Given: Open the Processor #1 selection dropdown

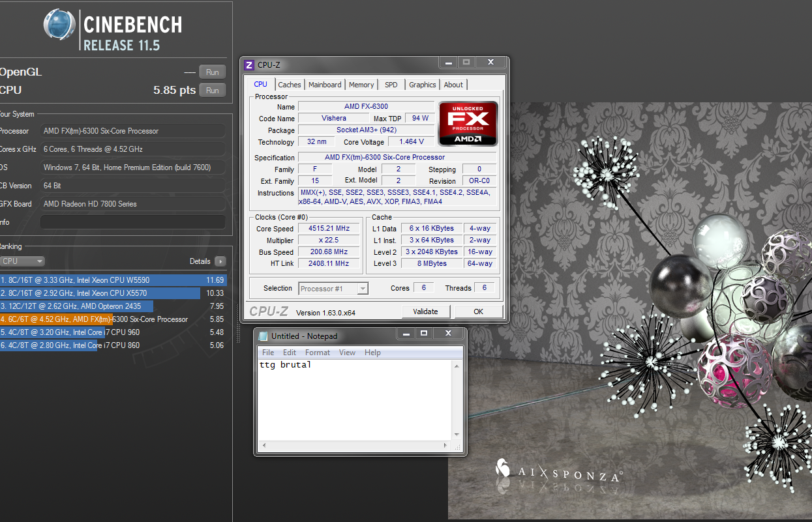Looking at the screenshot, I should (x=333, y=288).
